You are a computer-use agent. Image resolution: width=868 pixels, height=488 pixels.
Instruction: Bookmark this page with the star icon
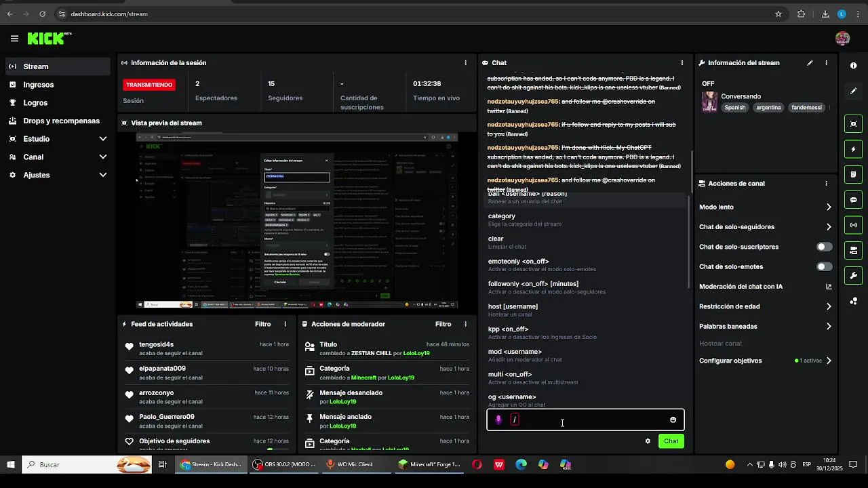coord(778,14)
